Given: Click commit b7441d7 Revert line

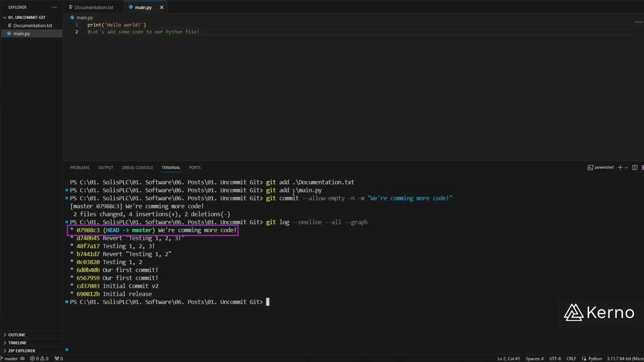Looking at the screenshot, I should [x=121, y=254].
